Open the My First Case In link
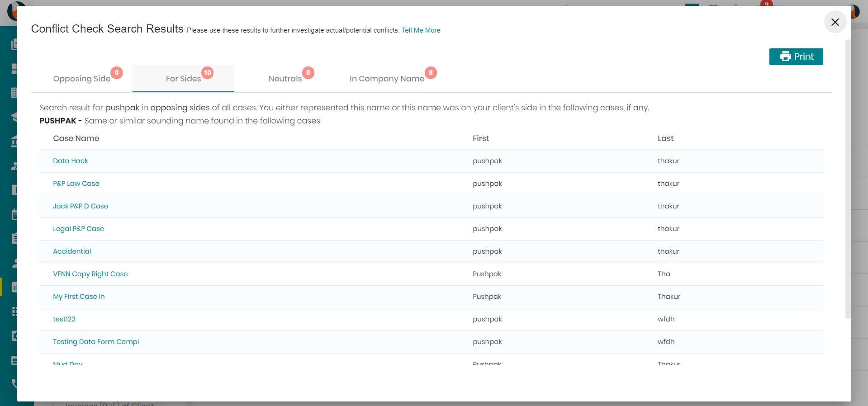This screenshot has height=406, width=868. [79, 297]
